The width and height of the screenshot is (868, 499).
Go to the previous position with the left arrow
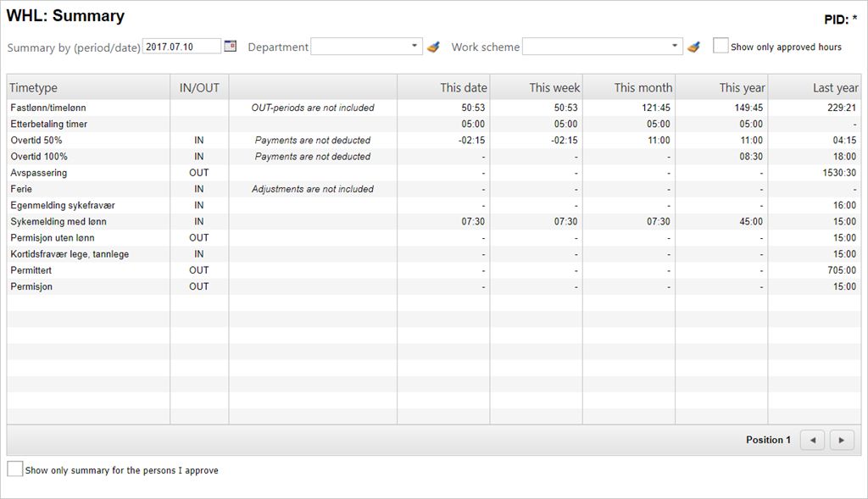pos(811,440)
